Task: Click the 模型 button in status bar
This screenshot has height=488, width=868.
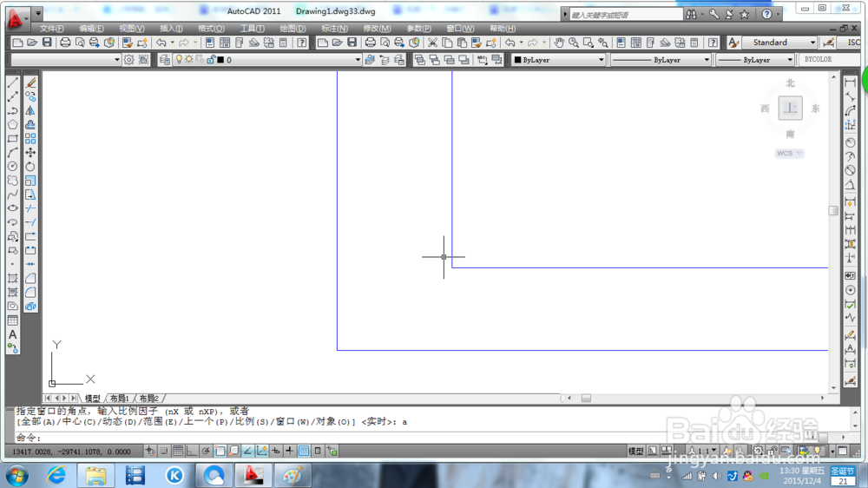Action: click(635, 451)
